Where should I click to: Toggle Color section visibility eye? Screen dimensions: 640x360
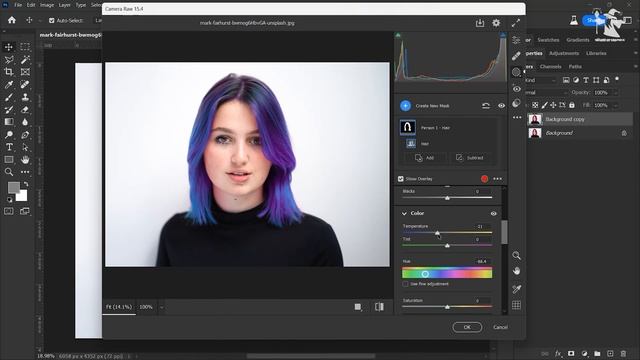point(493,213)
